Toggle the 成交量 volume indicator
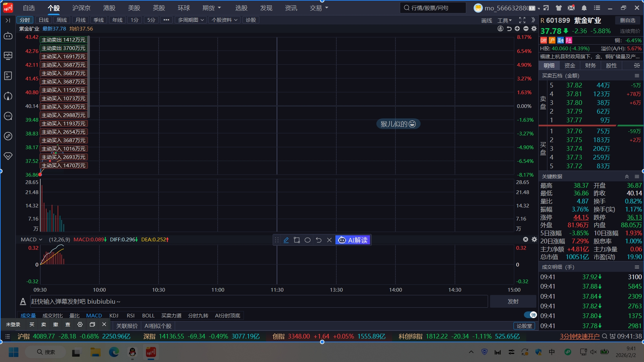 point(28,315)
